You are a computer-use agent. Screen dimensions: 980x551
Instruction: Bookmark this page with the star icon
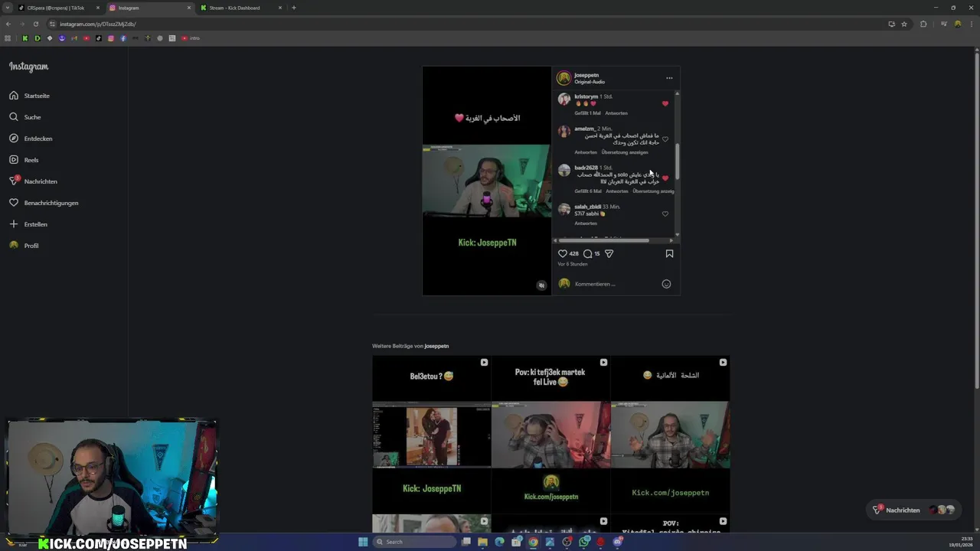coord(904,24)
